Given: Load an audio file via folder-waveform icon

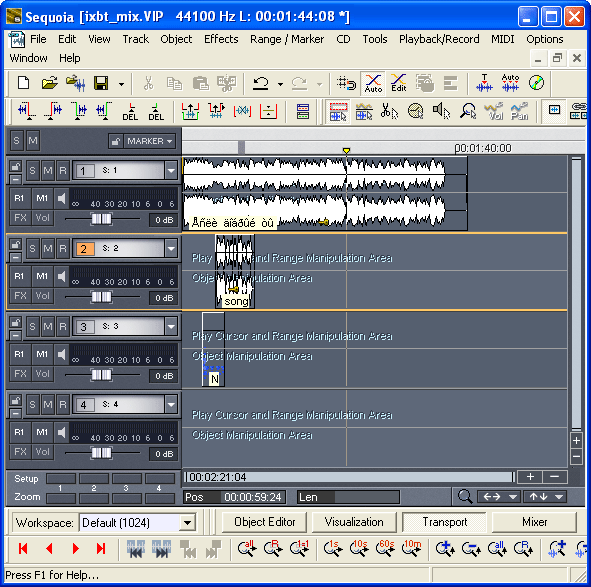Looking at the screenshot, I should (75, 83).
